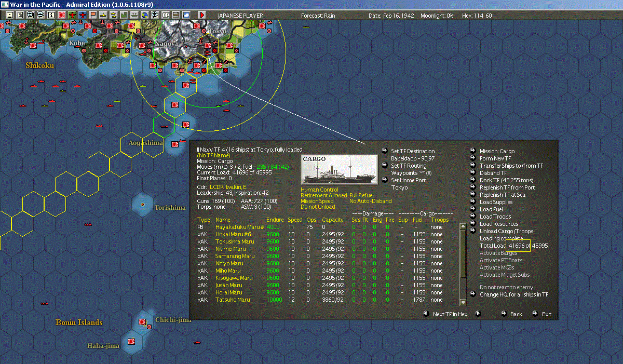Click the rising sun flag toolbar icon

click(x=61, y=15)
